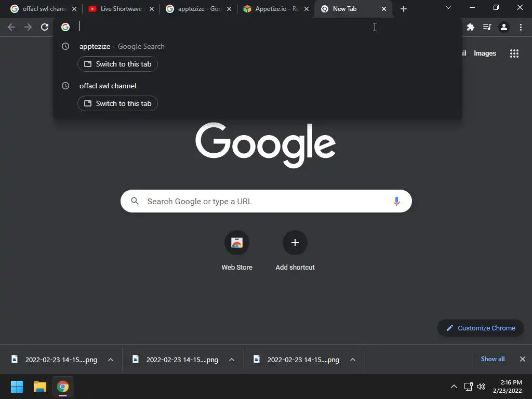
Task: Open the network status tray icon
Action: click(469, 387)
